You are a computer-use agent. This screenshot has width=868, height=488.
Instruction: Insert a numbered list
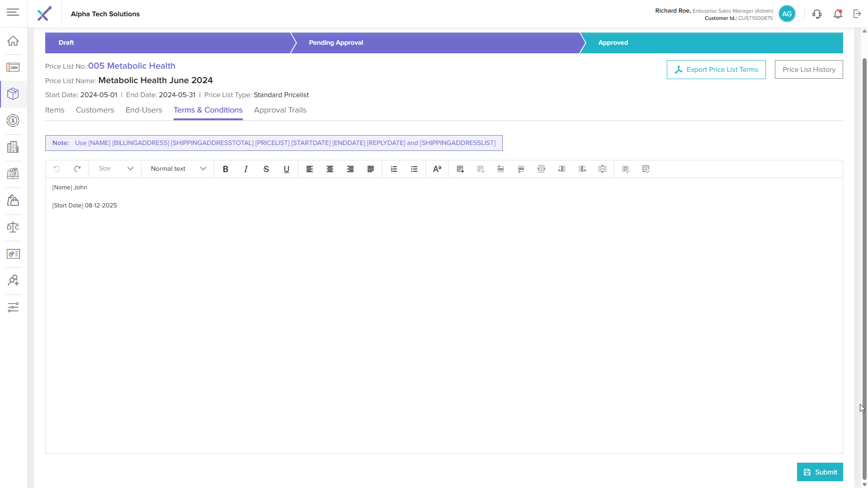click(394, 169)
